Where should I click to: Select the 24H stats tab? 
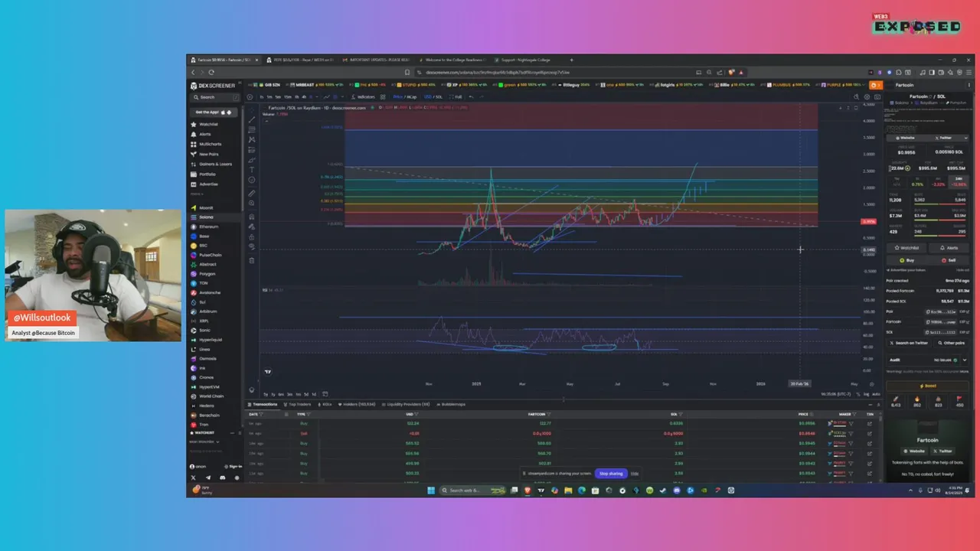coord(959,182)
